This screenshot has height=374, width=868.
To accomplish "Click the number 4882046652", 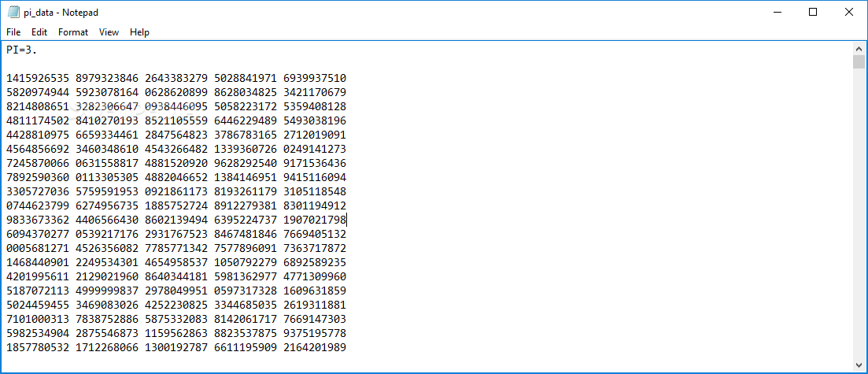I will (176, 177).
